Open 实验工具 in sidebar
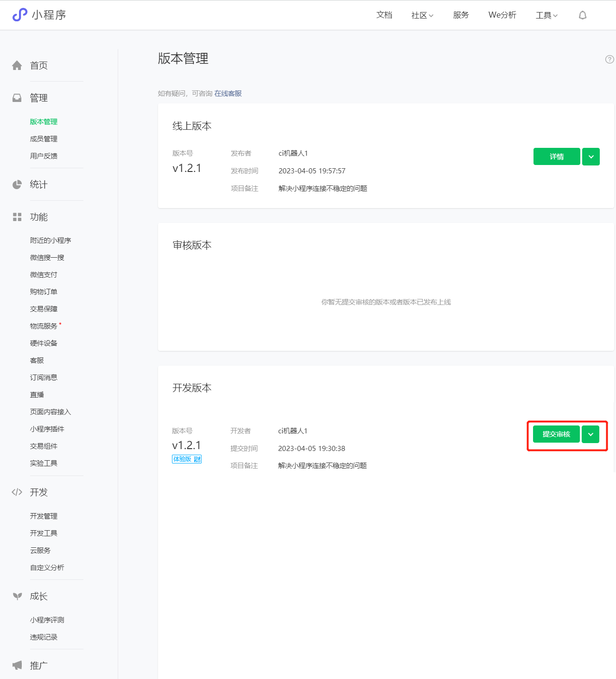Image resolution: width=616 pixels, height=679 pixels. (x=44, y=463)
